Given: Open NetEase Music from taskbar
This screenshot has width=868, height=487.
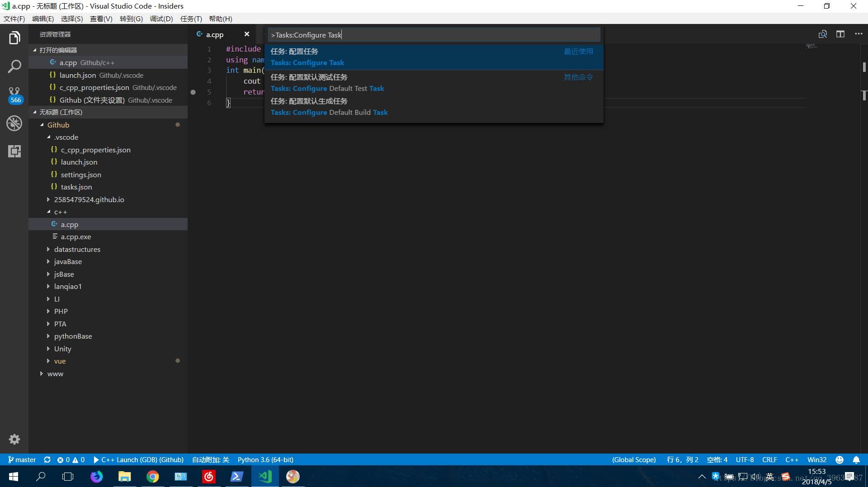Looking at the screenshot, I should coord(209,477).
